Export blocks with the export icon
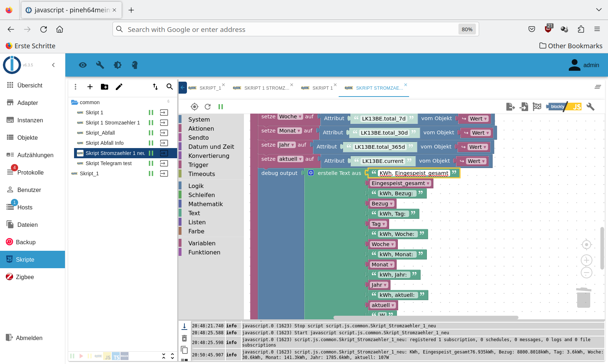This screenshot has height=364, width=608. [510, 107]
